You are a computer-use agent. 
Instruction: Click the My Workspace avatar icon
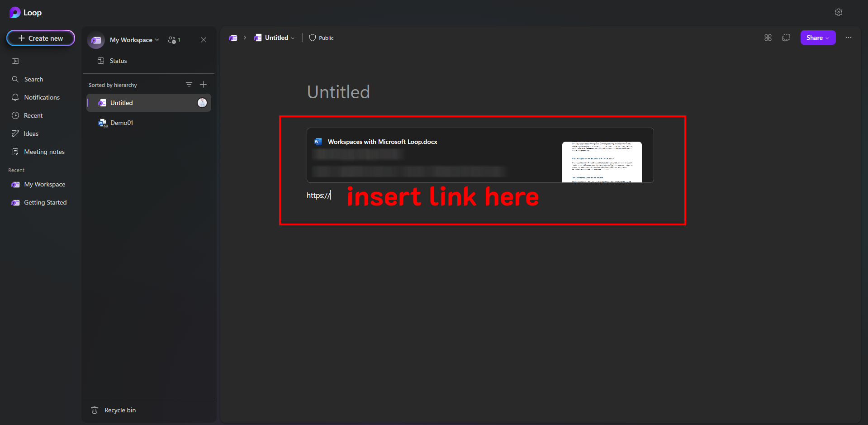(x=96, y=40)
